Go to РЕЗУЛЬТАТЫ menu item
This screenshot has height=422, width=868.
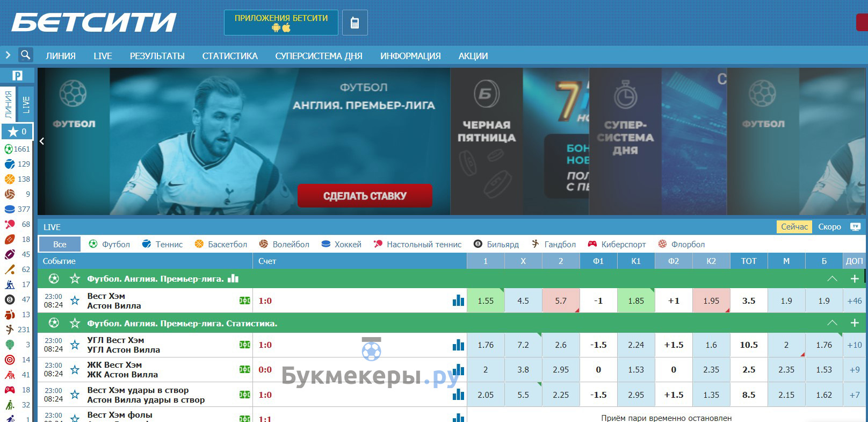157,56
